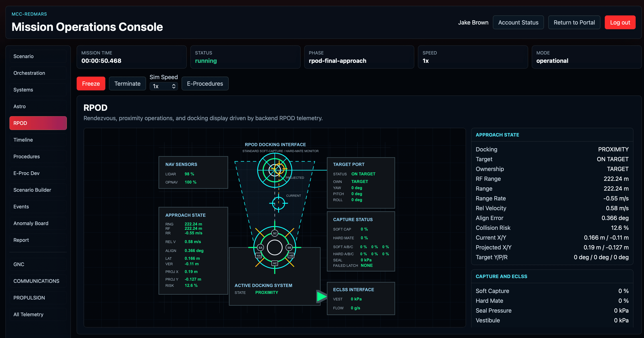Click the FAILED LATCH NONE value
Image resolution: width=644 pixels, height=338 pixels.
tap(366, 266)
